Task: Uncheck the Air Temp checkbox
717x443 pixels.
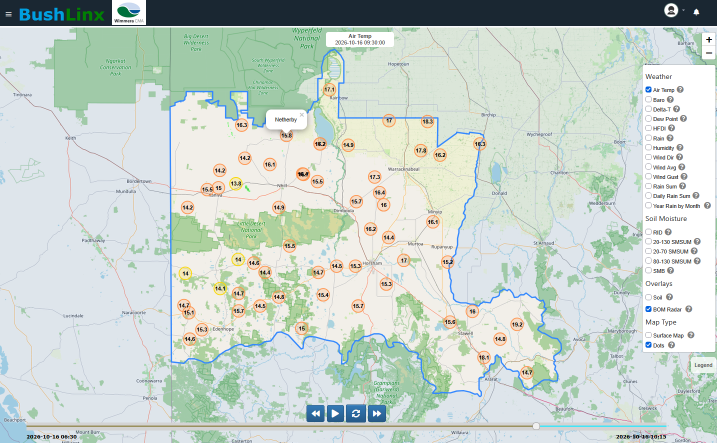Action: point(648,90)
